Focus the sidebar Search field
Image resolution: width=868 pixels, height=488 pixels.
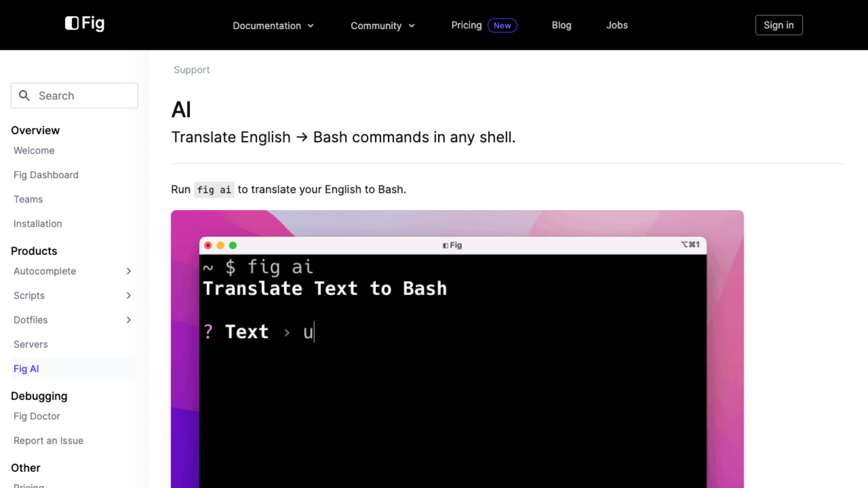[x=74, y=96]
